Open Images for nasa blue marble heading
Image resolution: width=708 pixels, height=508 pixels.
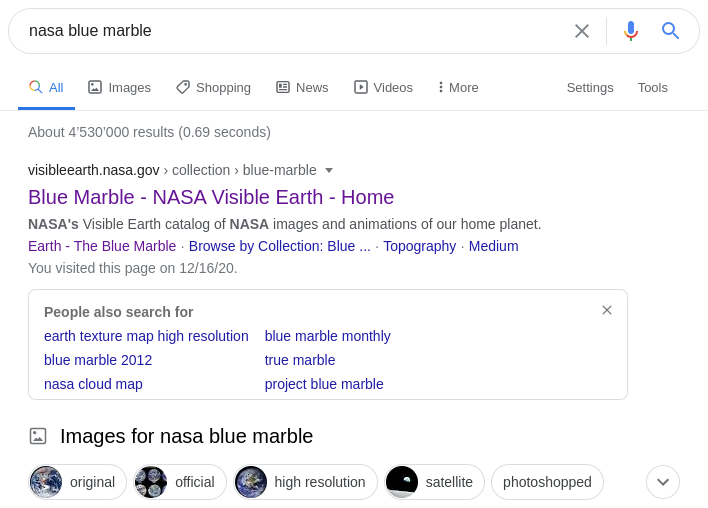186,436
